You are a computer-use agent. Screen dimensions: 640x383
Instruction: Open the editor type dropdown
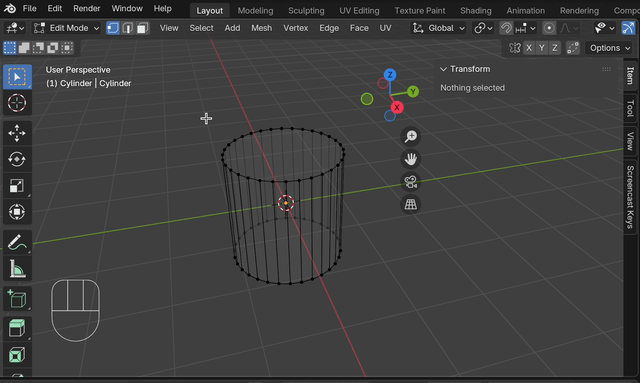tap(15, 28)
